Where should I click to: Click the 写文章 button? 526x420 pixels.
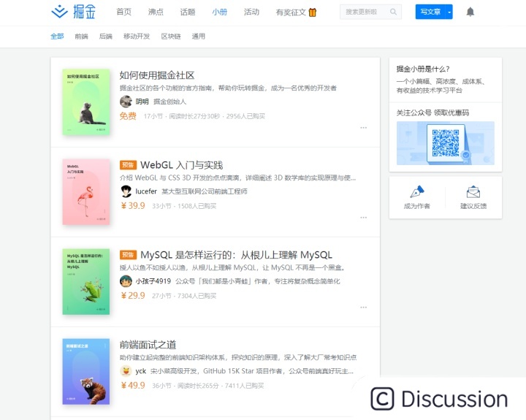pyautogui.click(x=431, y=12)
